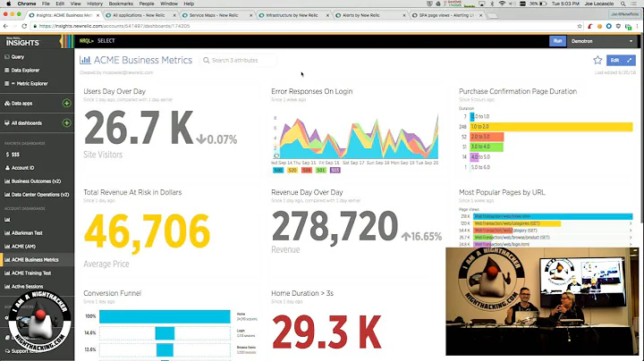Expand chevron for web/category (GET) row

631,231
